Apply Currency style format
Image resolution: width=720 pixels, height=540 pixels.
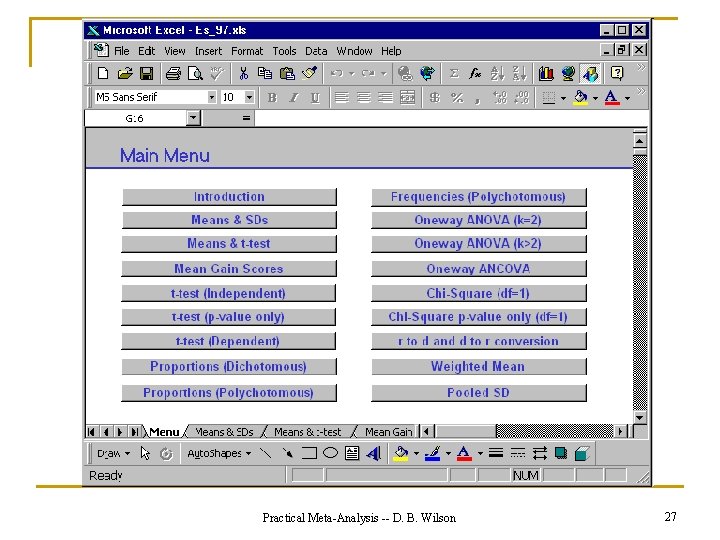click(434, 97)
